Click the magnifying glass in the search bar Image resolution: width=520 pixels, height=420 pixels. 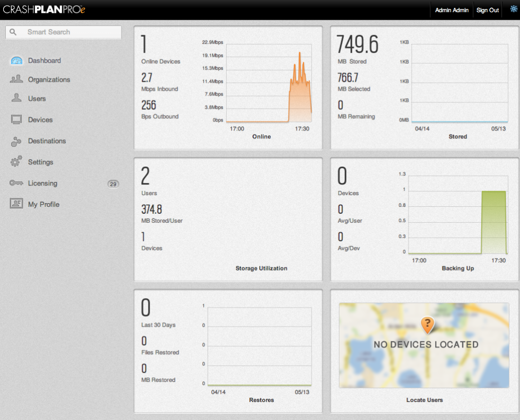click(13, 32)
